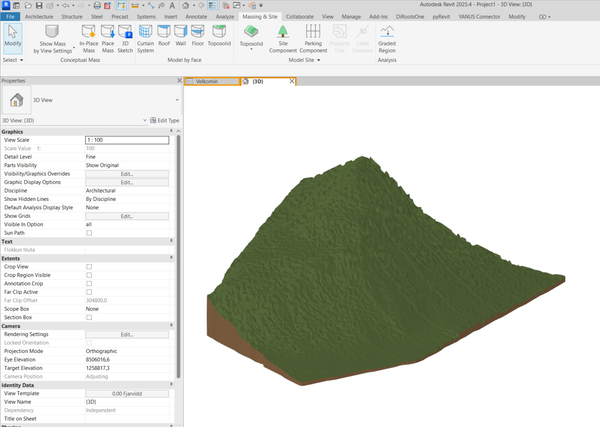
Task: Enable the Sun Path checkbox
Action: tap(89, 233)
